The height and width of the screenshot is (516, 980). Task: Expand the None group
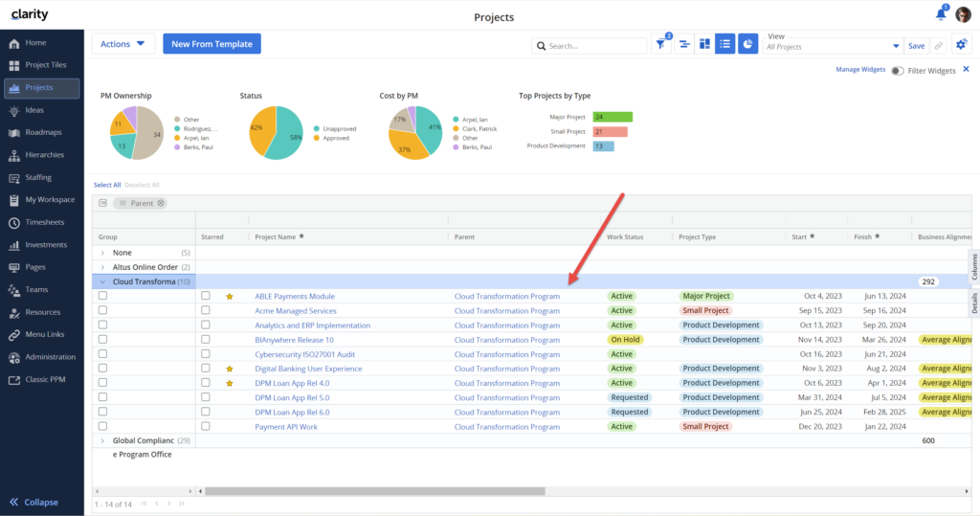(x=102, y=253)
